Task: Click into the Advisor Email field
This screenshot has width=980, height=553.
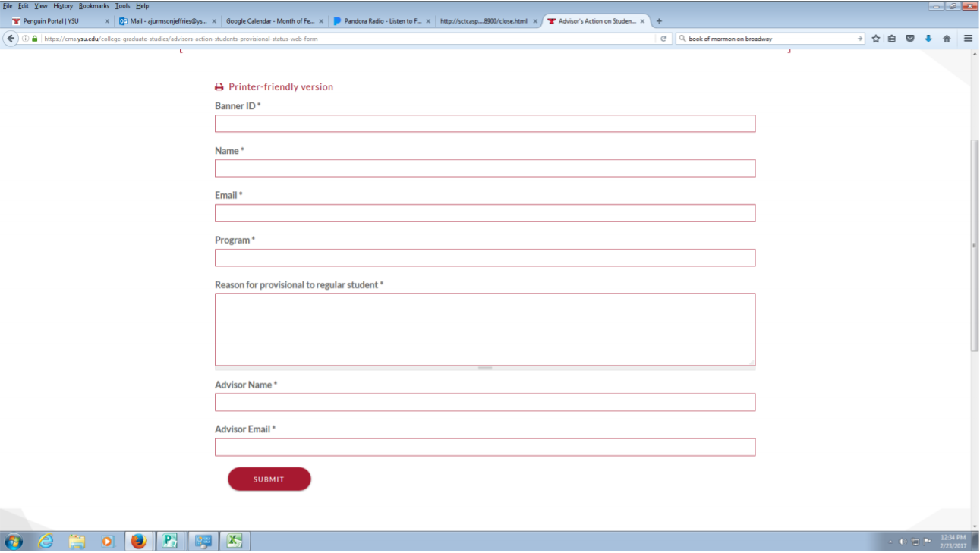Action: point(485,447)
